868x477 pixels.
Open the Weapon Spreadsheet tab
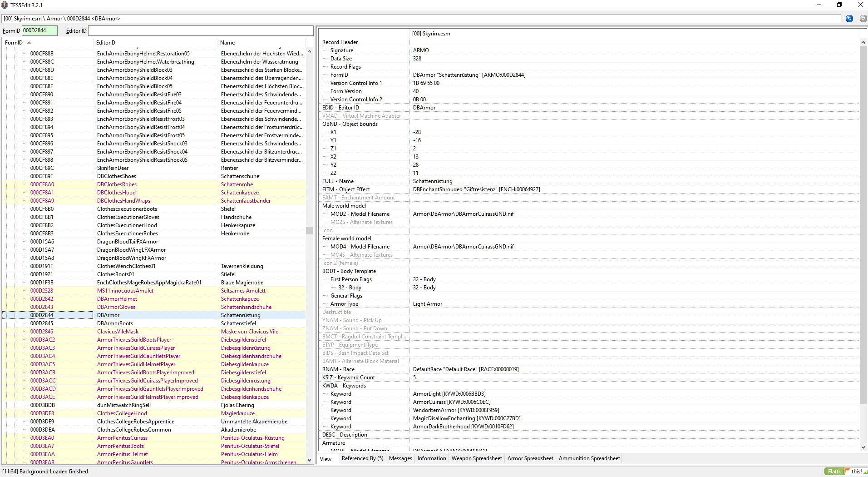477,458
